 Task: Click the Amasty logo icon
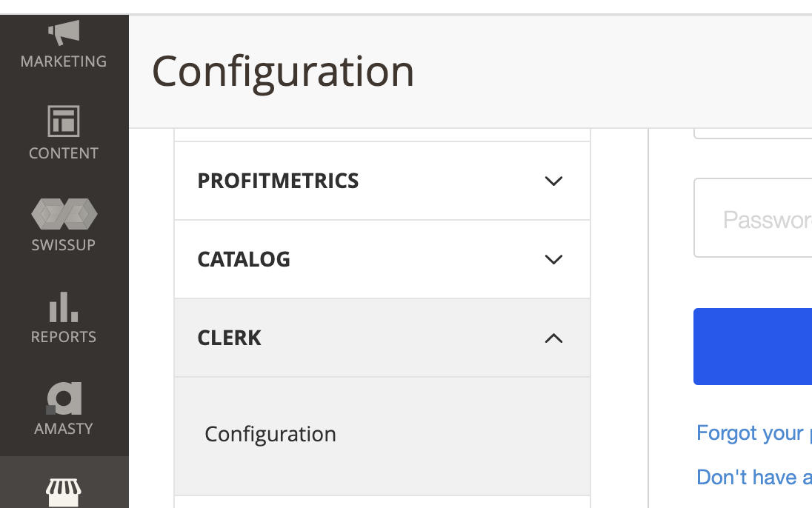[64, 398]
